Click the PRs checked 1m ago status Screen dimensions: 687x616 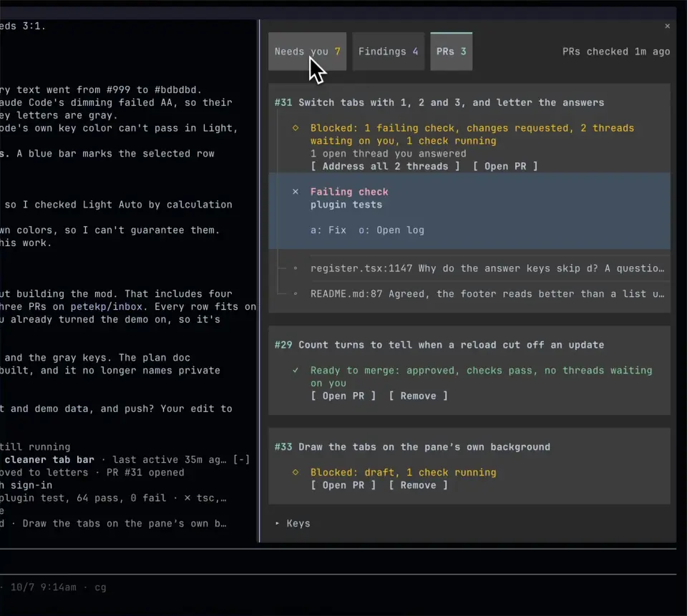[x=616, y=52]
